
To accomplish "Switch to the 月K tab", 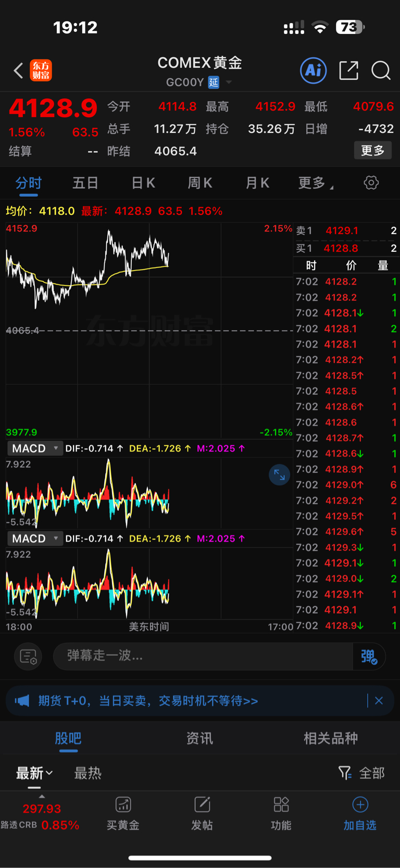I will (x=257, y=183).
